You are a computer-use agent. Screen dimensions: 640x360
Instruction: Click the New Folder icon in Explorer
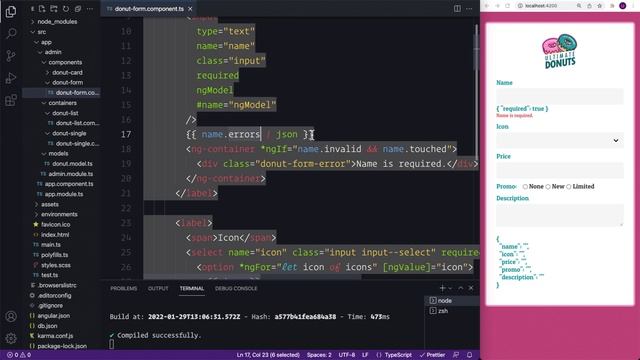point(53,9)
